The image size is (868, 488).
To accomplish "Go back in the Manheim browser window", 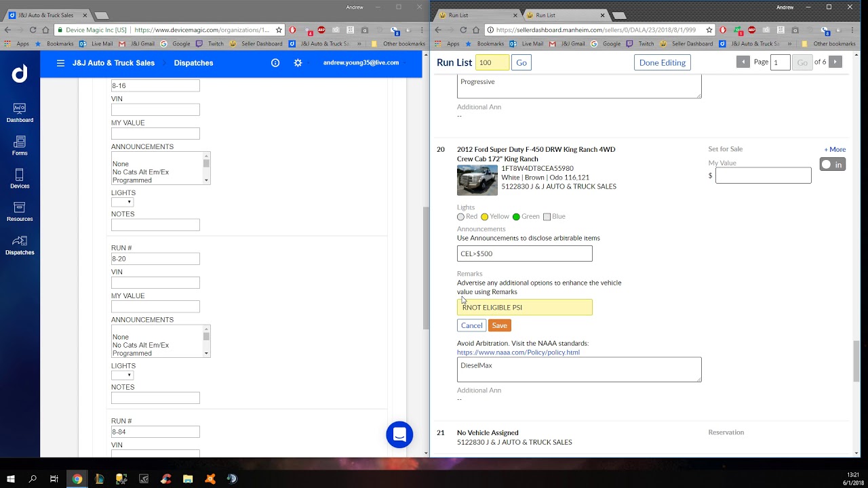I will pyautogui.click(x=438, y=30).
